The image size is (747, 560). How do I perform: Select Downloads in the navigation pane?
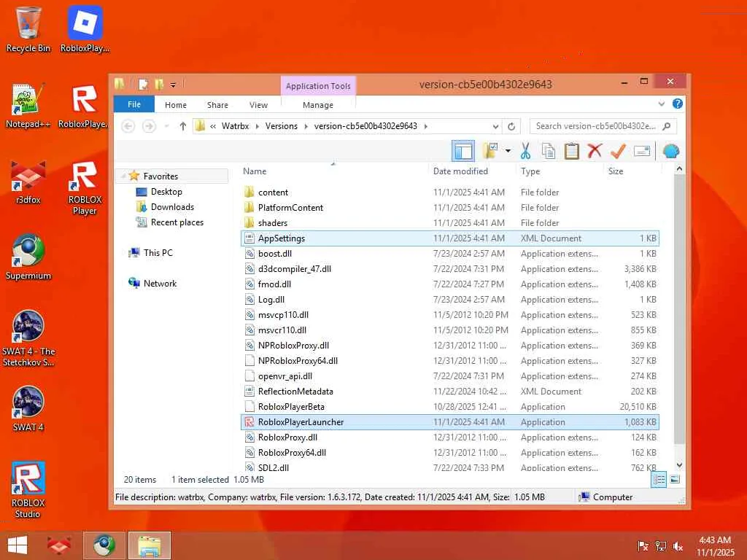(172, 206)
